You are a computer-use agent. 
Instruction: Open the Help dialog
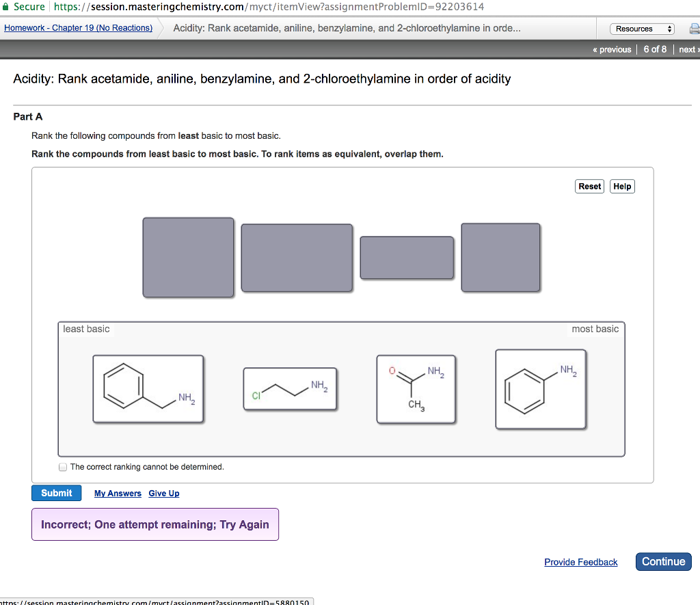tap(621, 186)
